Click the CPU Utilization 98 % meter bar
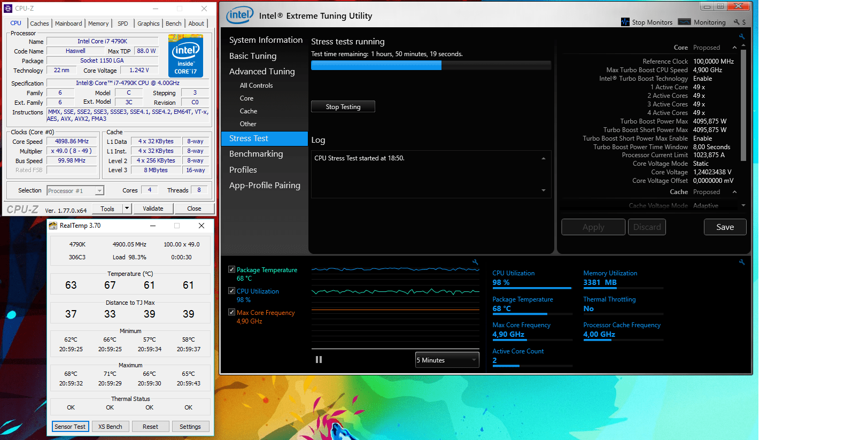This screenshot has height=440, width=868. coord(532,288)
